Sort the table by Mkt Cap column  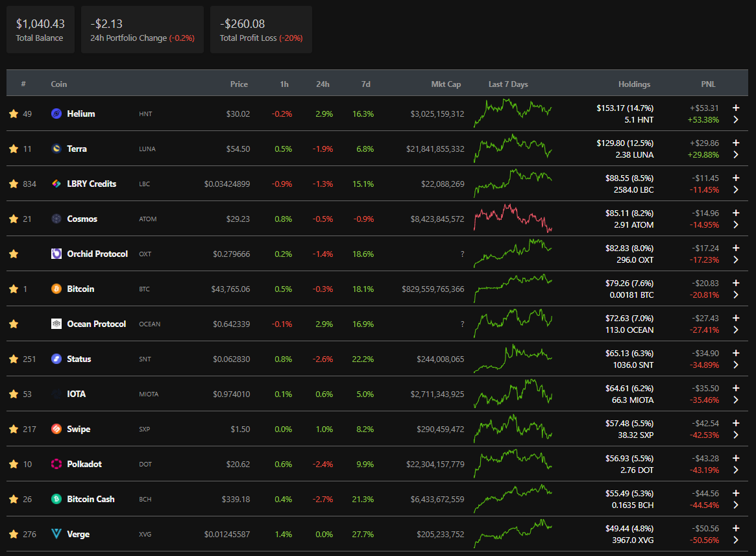[446, 84]
